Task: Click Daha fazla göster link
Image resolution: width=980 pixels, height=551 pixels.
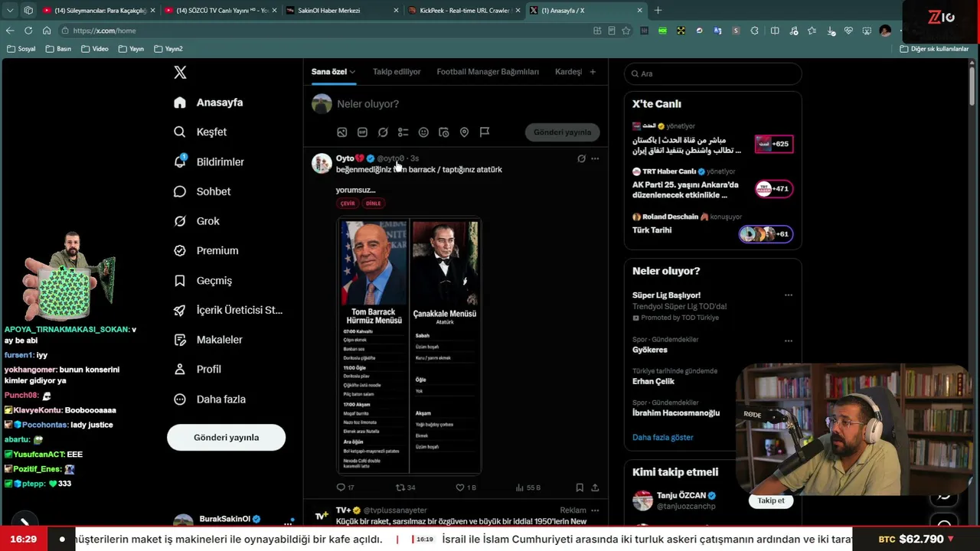Action: (x=663, y=438)
